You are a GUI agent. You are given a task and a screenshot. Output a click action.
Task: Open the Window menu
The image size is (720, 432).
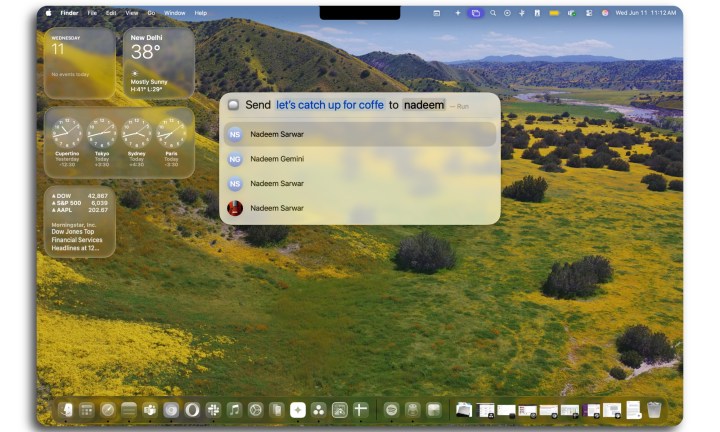pyautogui.click(x=174, y=13)
